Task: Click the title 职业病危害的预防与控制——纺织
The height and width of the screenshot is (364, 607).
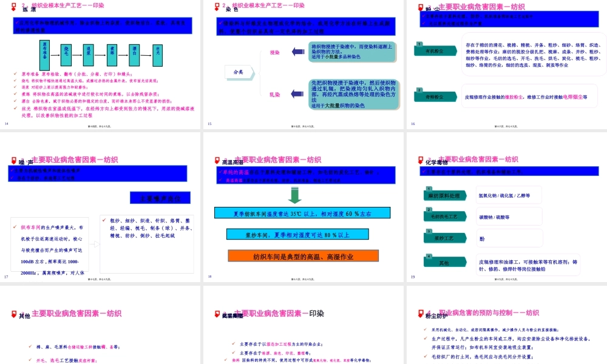Action: coord(489,312)
